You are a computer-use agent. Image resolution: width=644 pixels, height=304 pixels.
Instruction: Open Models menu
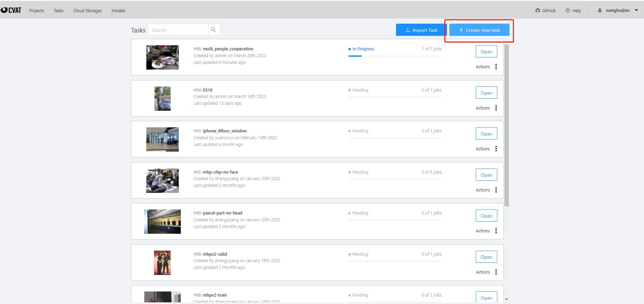pos(118,10)
